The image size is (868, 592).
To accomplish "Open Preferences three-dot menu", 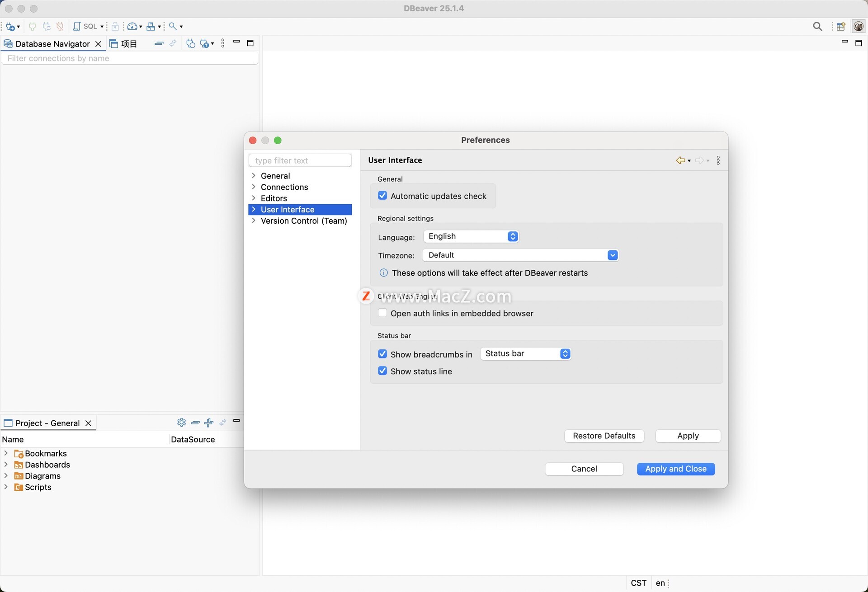I will point(718,160).
